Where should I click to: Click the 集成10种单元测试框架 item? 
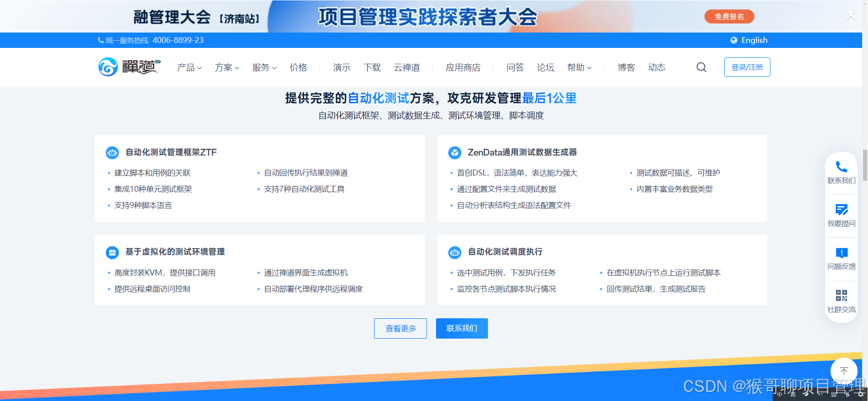coord(153,189)
